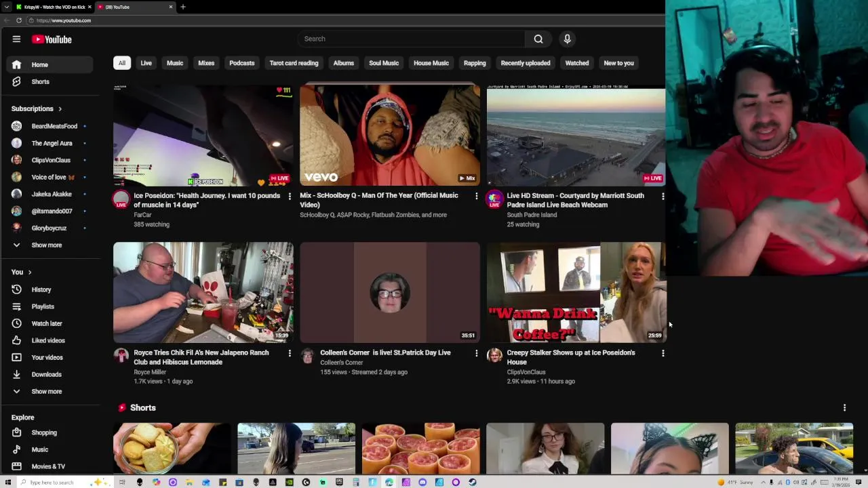The width and height of the screenshot is (868, 488).
Task: Open browser tab list dropdown
Action: [7, 7]
